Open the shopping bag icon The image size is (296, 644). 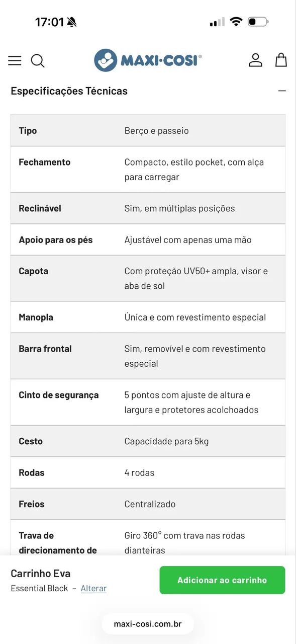point(281,60)
